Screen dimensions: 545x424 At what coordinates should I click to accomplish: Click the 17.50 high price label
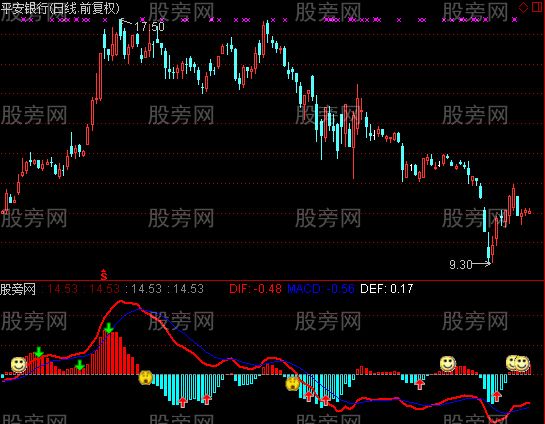point(149,27)
